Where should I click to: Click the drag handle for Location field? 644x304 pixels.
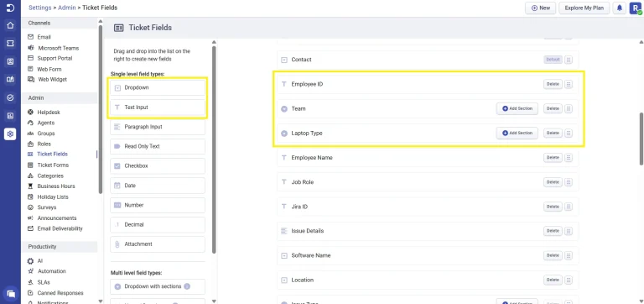(569, 280)
